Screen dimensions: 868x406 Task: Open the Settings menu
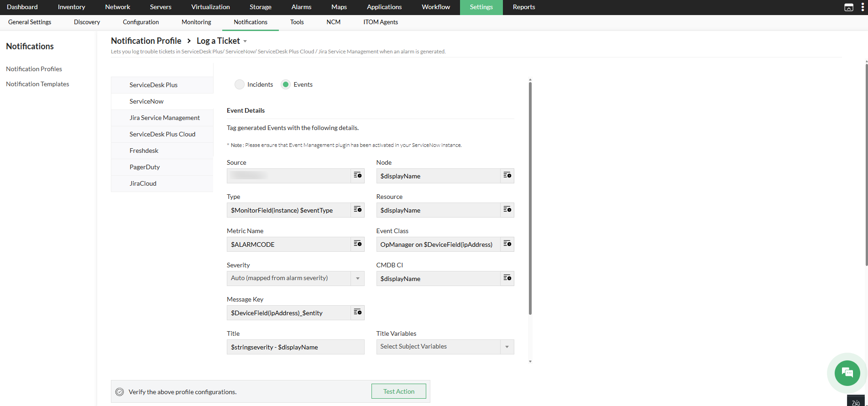[x=481, y=7]
